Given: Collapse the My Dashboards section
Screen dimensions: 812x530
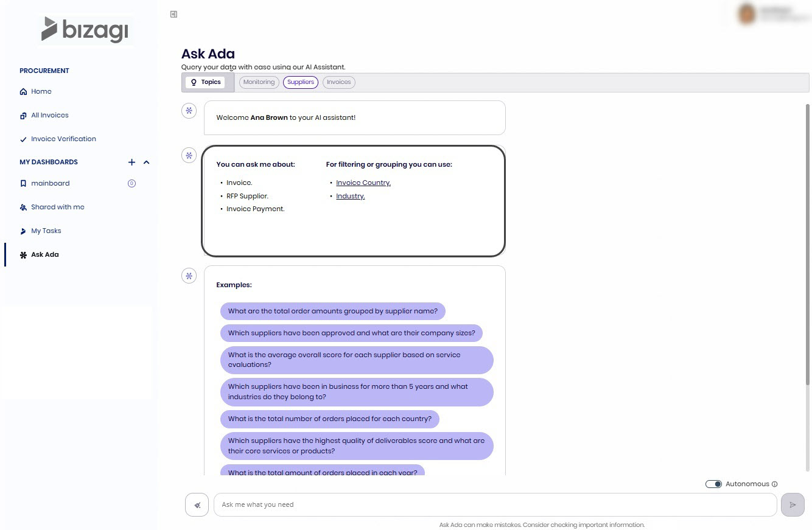Looking at the screenshot, I should [x=146, y=162].
